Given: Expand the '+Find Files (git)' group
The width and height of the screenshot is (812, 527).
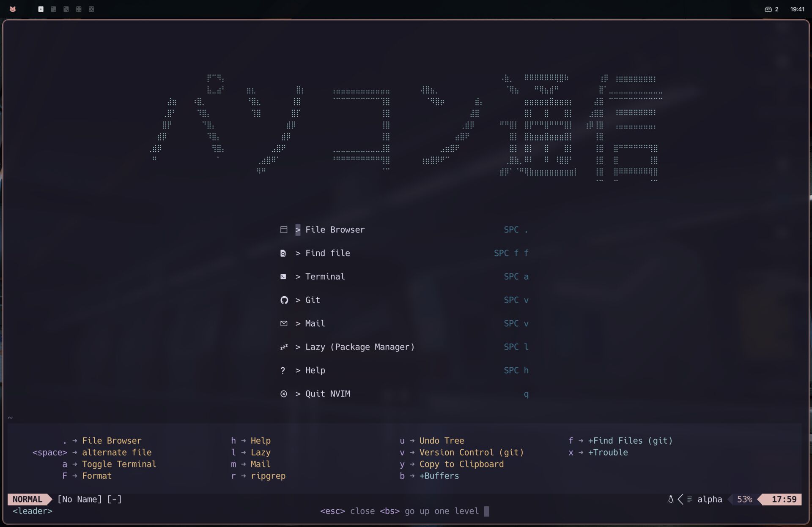Looking at the screenshot, I should [x=630, y=441].
